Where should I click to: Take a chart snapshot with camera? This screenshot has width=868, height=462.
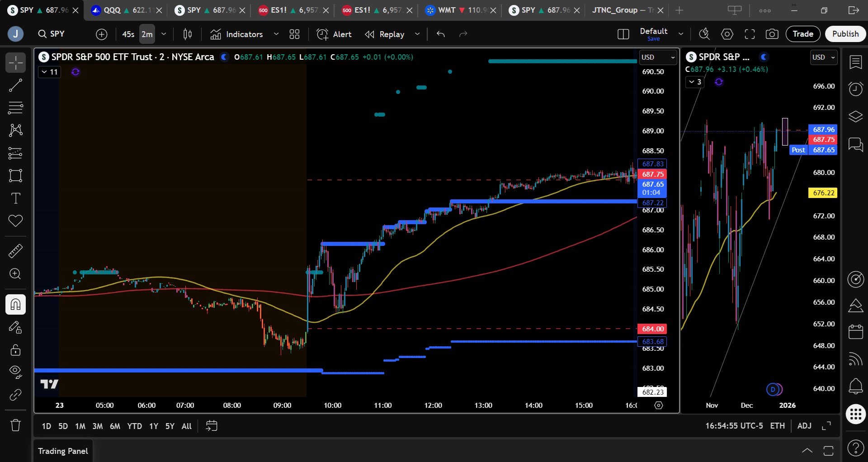click(772, 34)
